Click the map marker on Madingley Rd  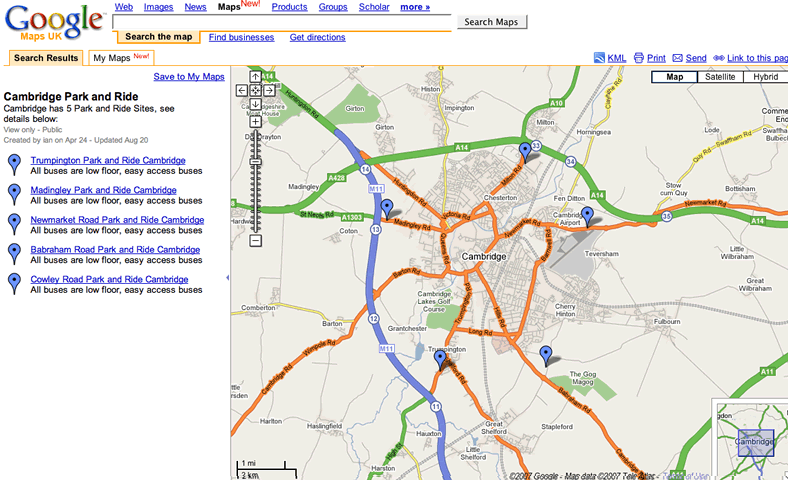(x=386, y=209)
